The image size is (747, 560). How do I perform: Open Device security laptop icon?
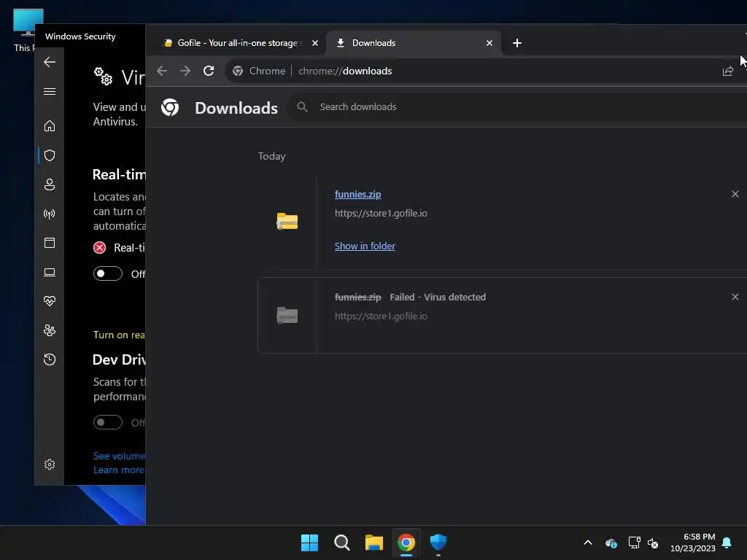click(50, 273)
